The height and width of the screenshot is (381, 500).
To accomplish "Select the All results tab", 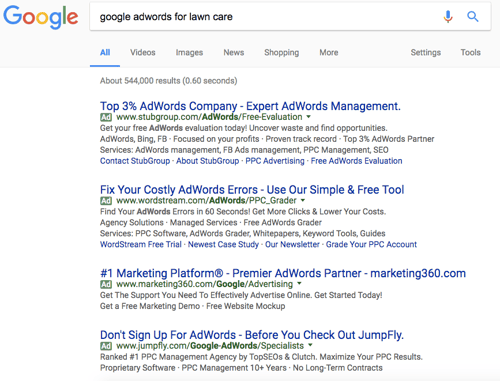I will click(x=105, y=52).
